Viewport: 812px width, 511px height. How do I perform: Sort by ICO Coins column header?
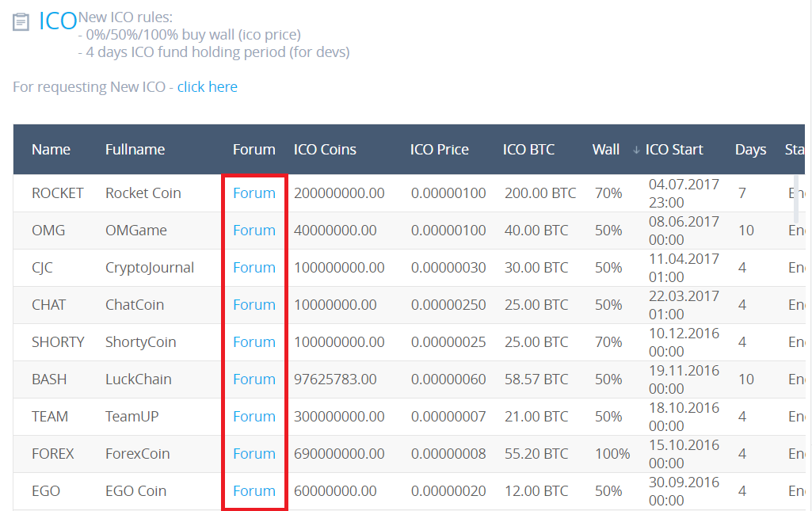tap(325, 150)
